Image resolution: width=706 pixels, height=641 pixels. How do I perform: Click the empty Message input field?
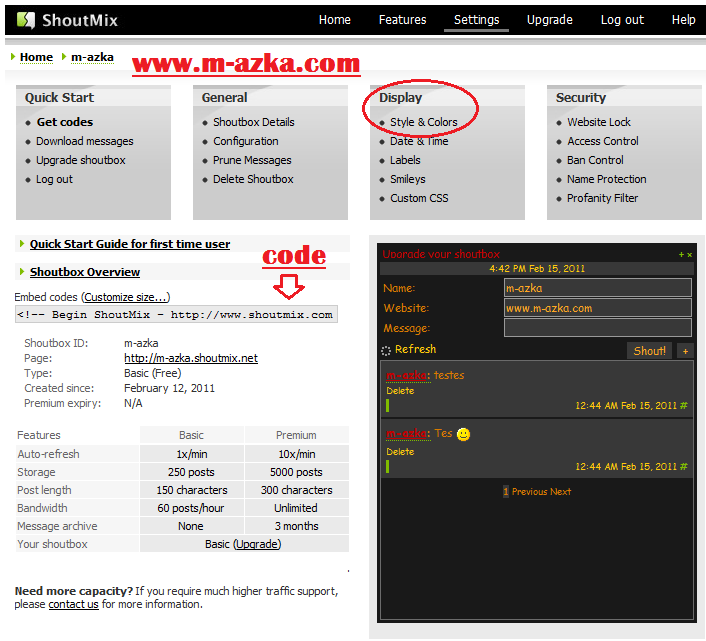(x=597, y=328)
